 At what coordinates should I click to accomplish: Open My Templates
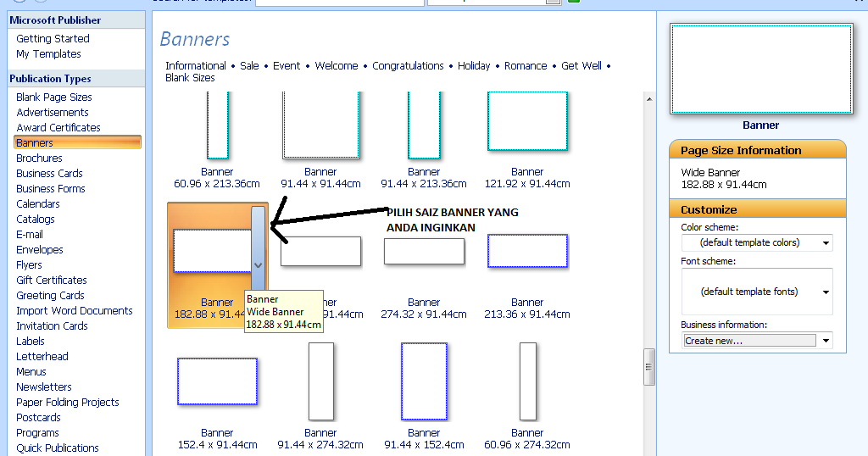(x=48, y=53)
